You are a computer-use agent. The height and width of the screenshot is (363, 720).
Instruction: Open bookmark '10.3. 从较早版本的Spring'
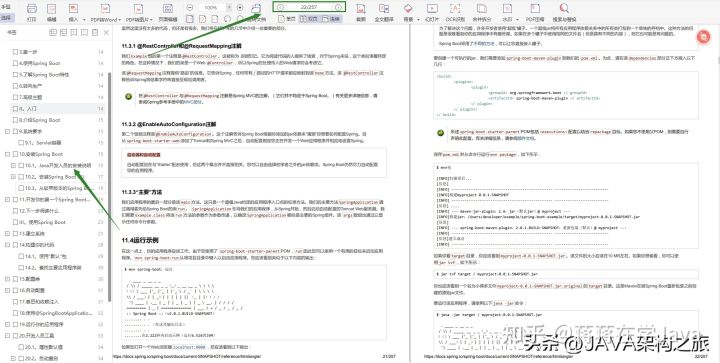coord(59,188)
